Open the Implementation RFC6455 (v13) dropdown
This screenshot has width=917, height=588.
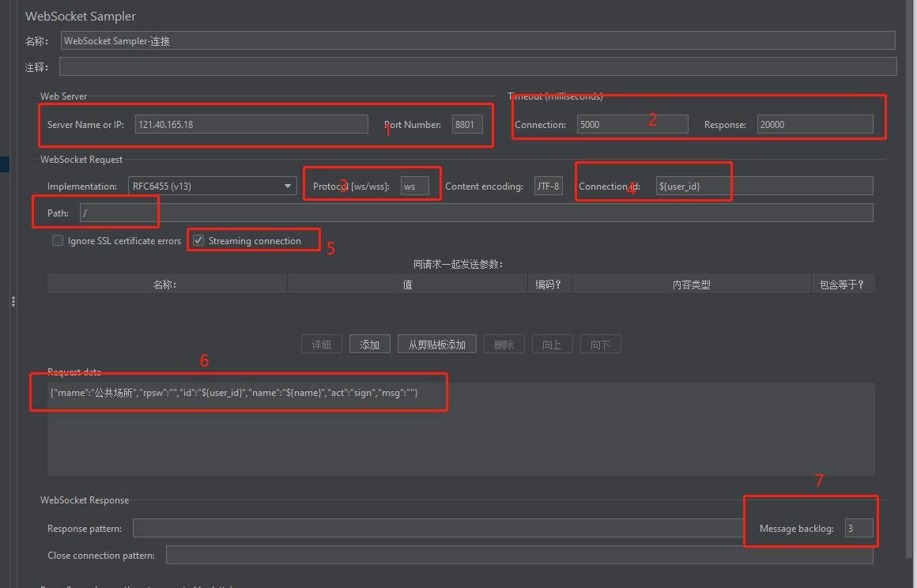pos(213,186)
